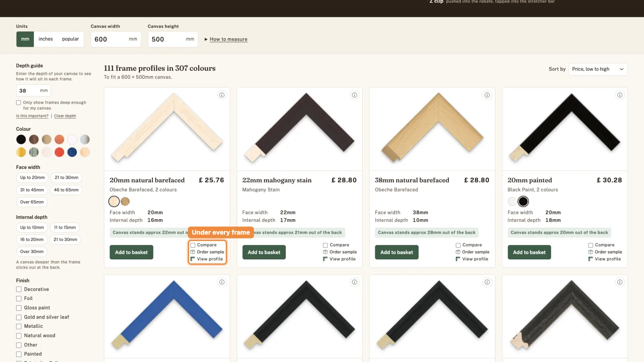Open info icon on 20mm natural barefaced card
Image resolution: width=644 pixels, height=362 pixels.
(x=222, y=95)
